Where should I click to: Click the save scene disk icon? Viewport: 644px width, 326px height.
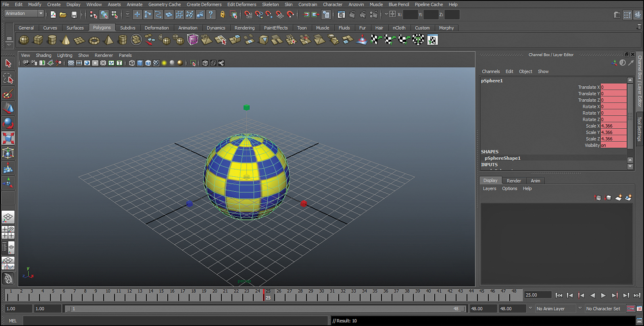[x=74, y=15]
